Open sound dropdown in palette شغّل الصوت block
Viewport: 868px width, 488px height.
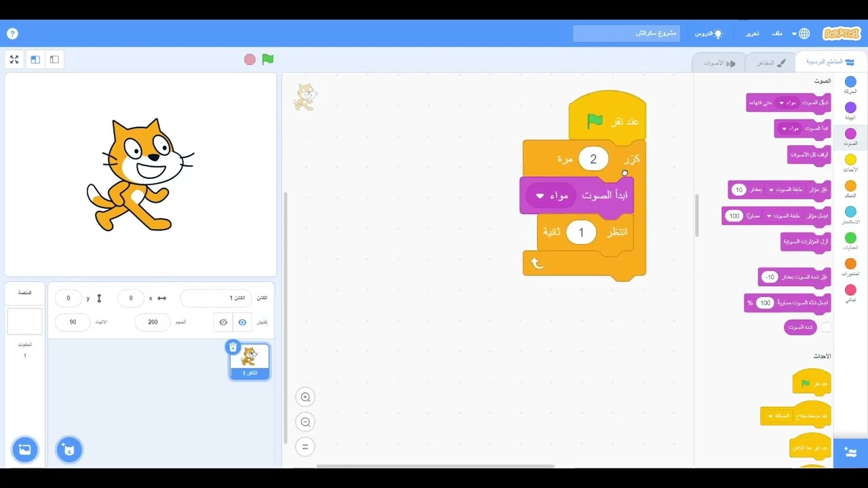tap(787, 102)
